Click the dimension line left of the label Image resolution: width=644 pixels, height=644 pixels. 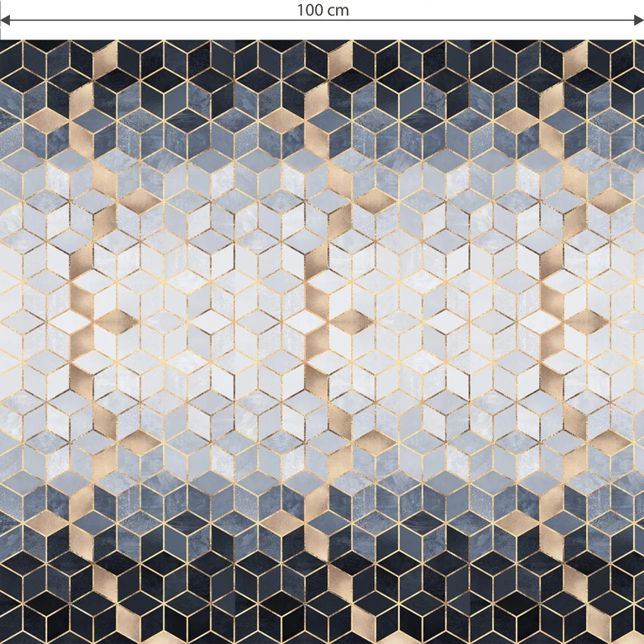point(149,21)
